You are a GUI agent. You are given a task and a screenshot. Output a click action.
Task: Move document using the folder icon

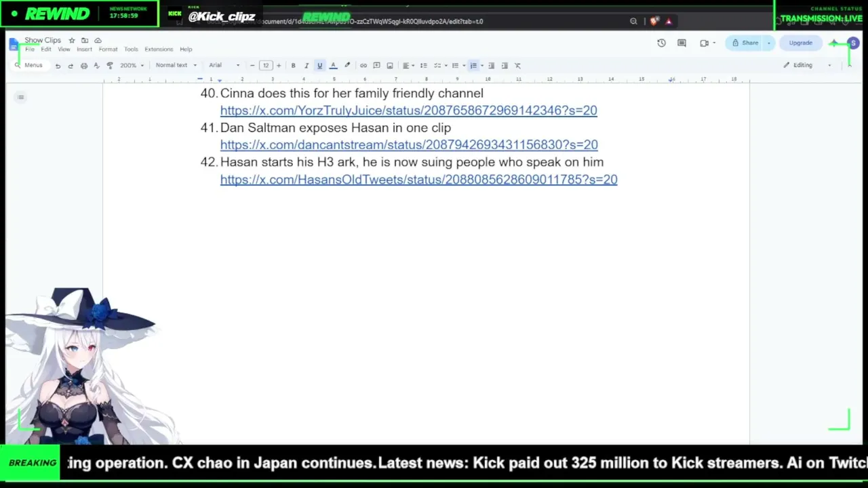[85, 41]
